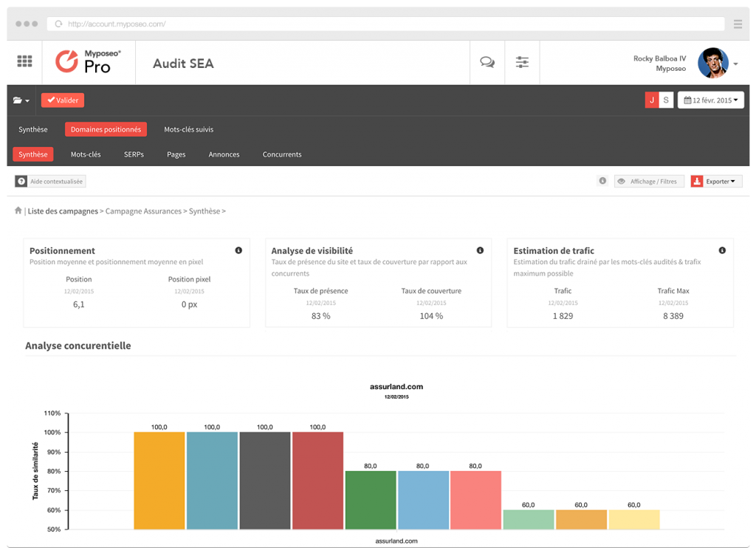Select the red Synthèse sub-tab
The image size is (756, 553).
point(32,154)
